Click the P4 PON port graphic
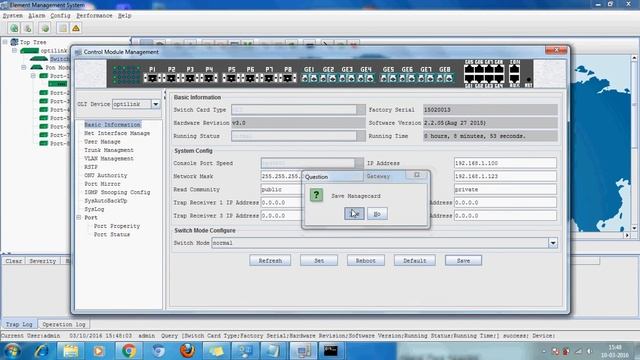Image resolution: width=640 pixels, height=360 pixels. pos(209,78)
